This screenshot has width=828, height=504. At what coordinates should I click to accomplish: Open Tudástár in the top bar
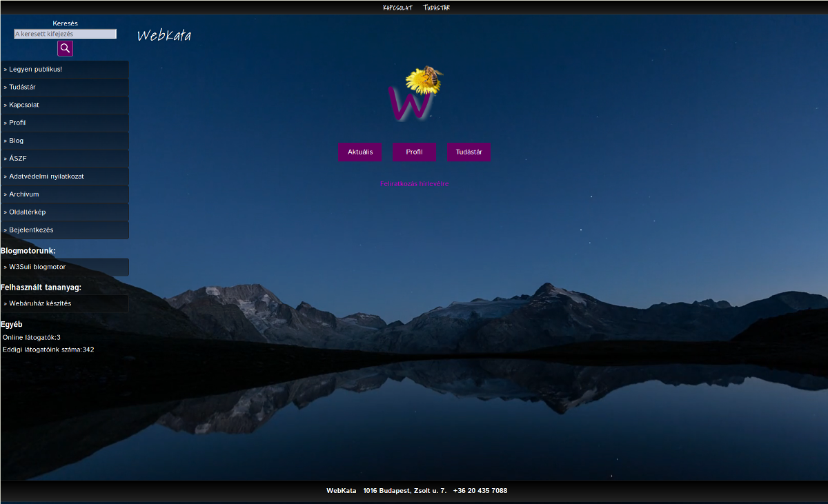(436, 8)
